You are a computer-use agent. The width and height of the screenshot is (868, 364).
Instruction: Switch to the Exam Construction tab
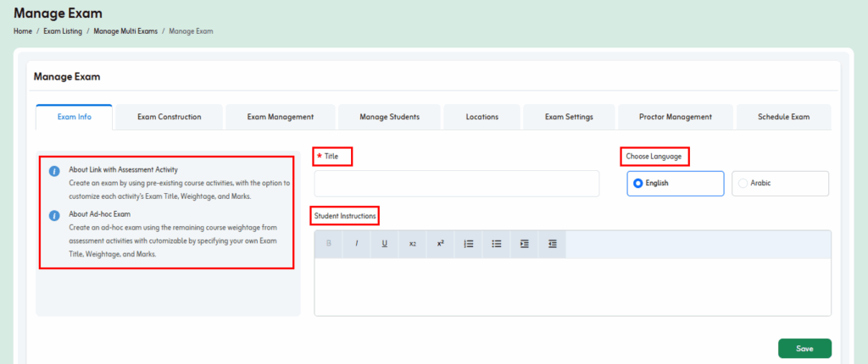[169, 117]
